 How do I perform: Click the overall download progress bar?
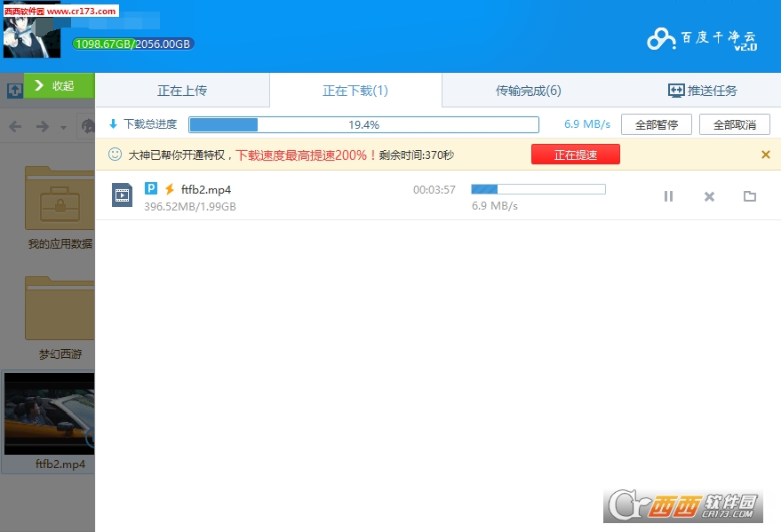click(x=363, y=124)
